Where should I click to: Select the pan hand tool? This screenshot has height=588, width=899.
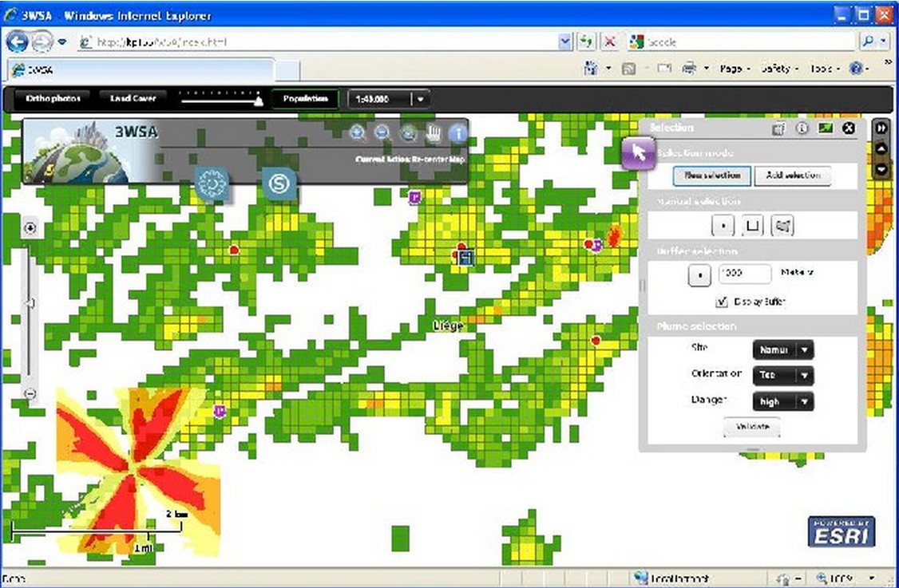[433, 133]
